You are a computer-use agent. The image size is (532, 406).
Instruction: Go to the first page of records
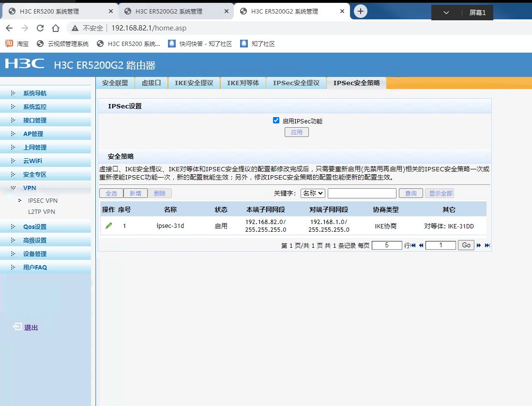pyautogui.click(x=413, y=245)
